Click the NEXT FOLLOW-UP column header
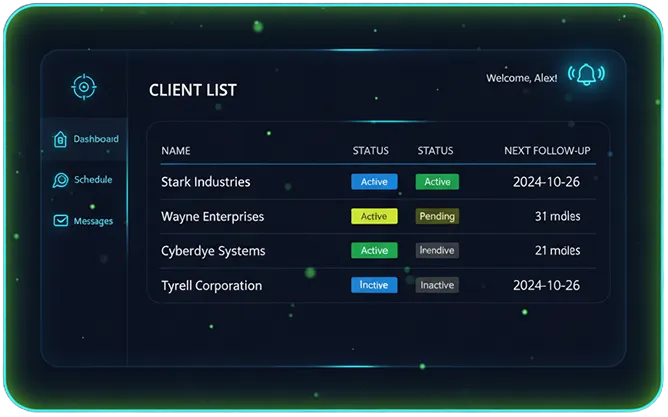This screenshot has height=417, width=668. (x=546, y=151)
